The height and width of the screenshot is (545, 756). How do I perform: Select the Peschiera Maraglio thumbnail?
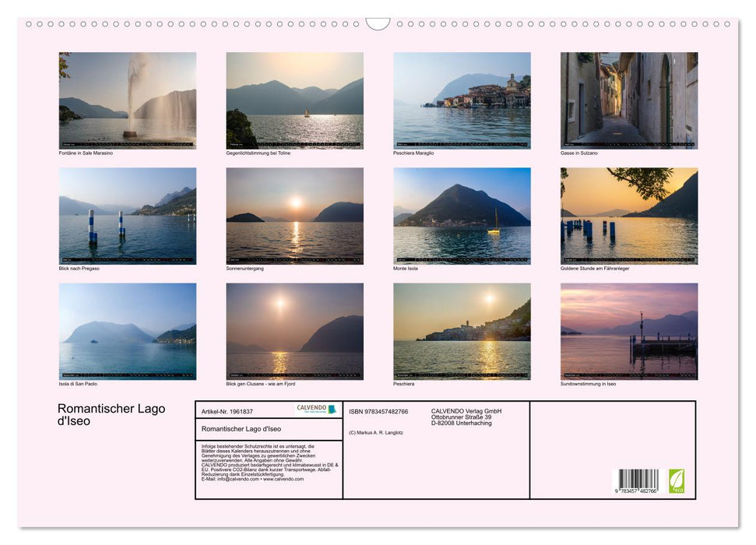pos(461,100)
